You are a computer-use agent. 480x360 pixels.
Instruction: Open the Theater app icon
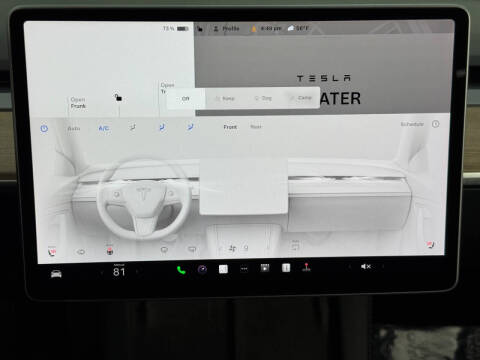(265, 268)
